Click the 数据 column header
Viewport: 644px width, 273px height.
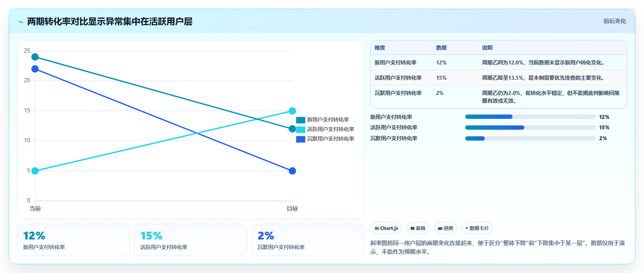tap(441, 48)
